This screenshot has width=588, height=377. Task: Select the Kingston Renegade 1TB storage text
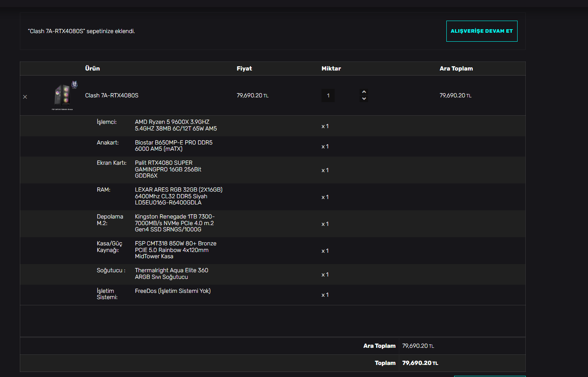click(175, 223)
